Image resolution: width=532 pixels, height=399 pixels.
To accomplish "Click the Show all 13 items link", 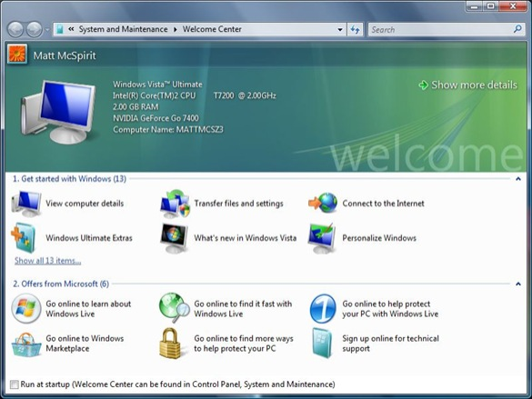I will pyautogui.click(x=48, y=261).
